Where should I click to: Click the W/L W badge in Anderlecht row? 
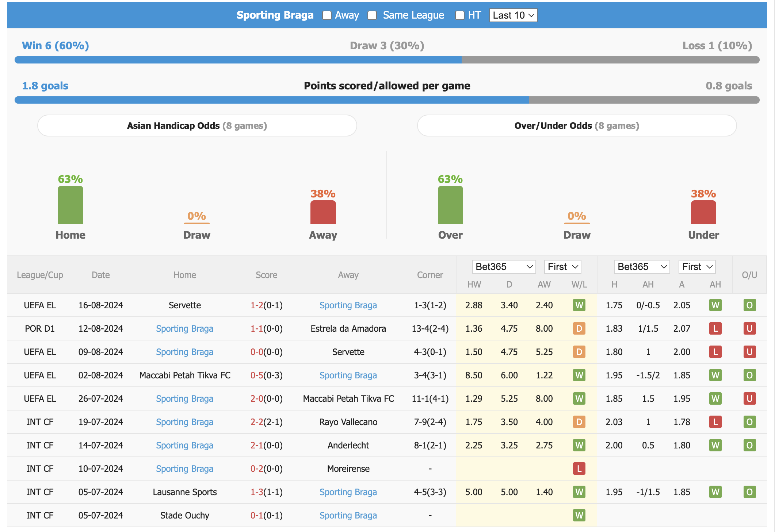pos(579,445)
